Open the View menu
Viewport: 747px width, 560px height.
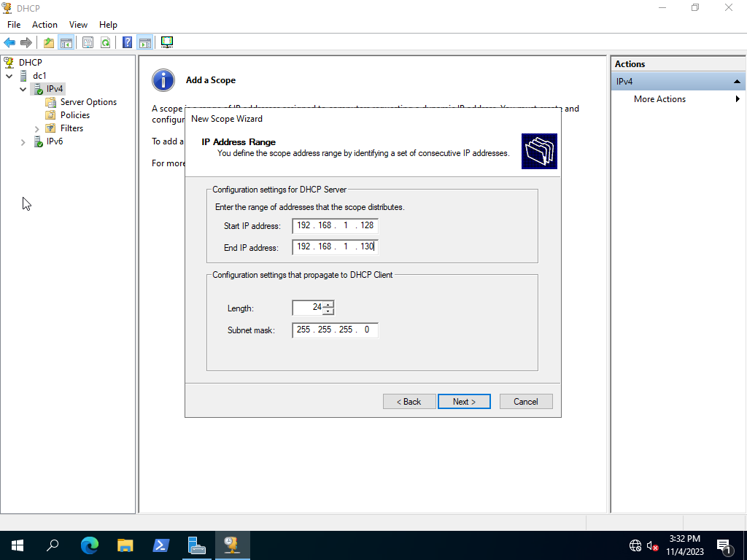point(78,25)
